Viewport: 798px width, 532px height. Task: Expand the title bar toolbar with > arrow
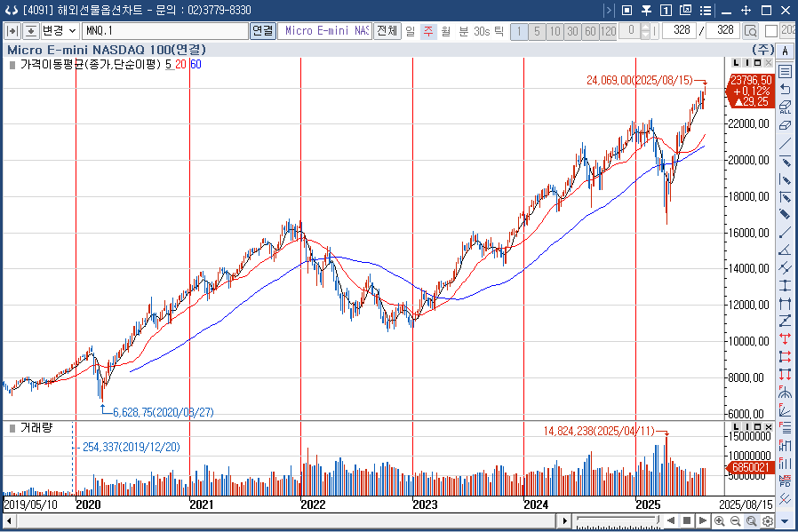pyautogui.click(x=608, y=10)
